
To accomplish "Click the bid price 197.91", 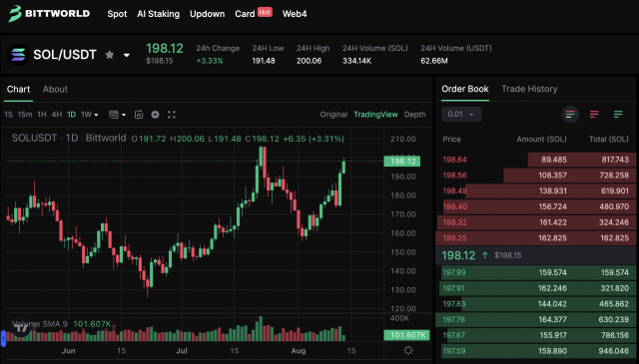I will click(453, 288).
